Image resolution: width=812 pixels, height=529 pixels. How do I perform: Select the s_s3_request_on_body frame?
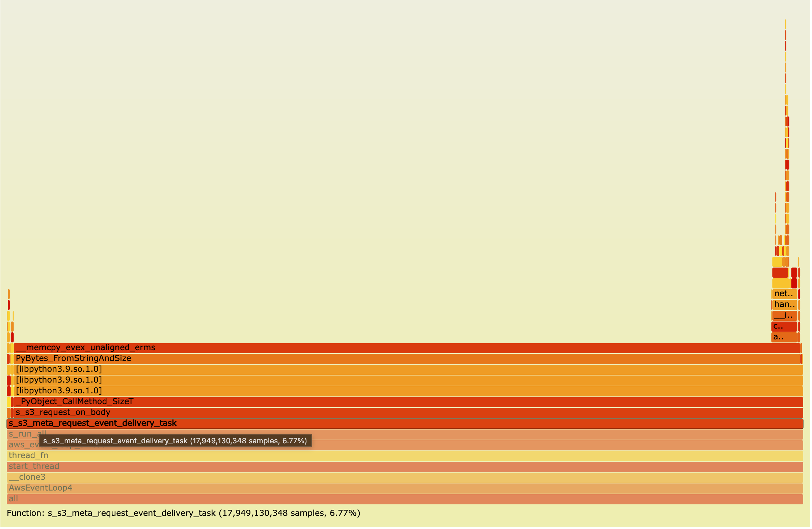(x=409, y=412)
